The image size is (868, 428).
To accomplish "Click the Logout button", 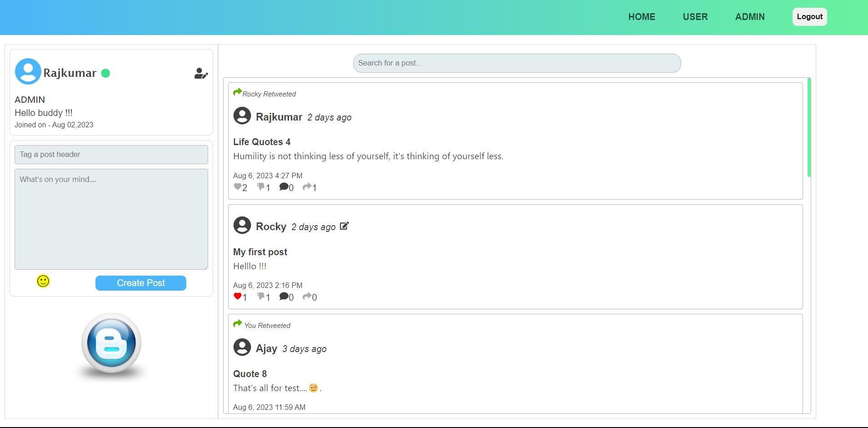I will tap(810, 17).
